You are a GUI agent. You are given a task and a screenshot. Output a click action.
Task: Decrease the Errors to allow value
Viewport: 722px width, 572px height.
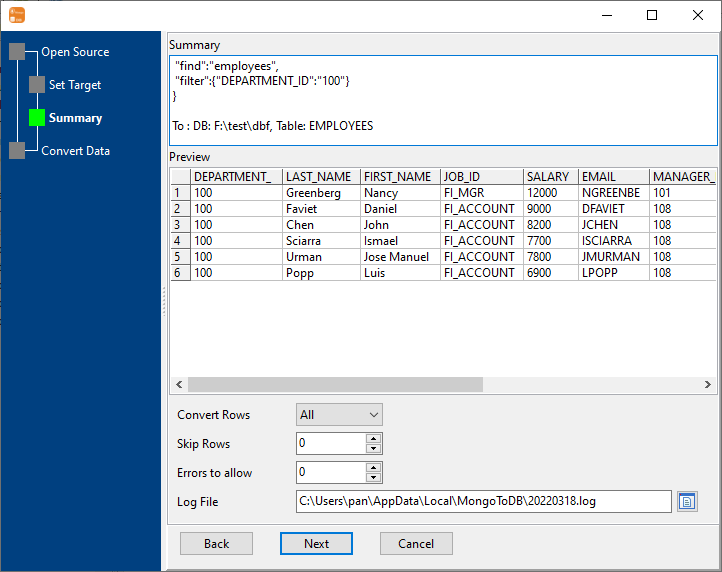click(x=373, y=477)
